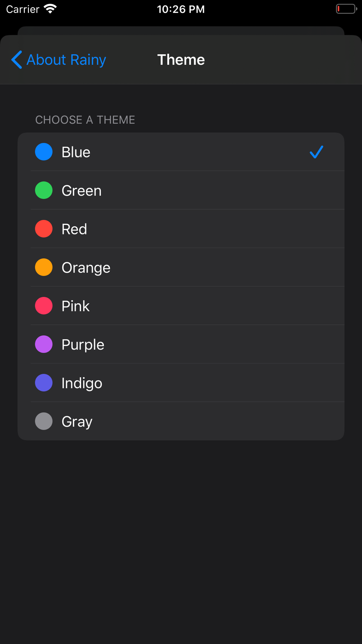Tap the battery icon in status bar

coord(346,9)
